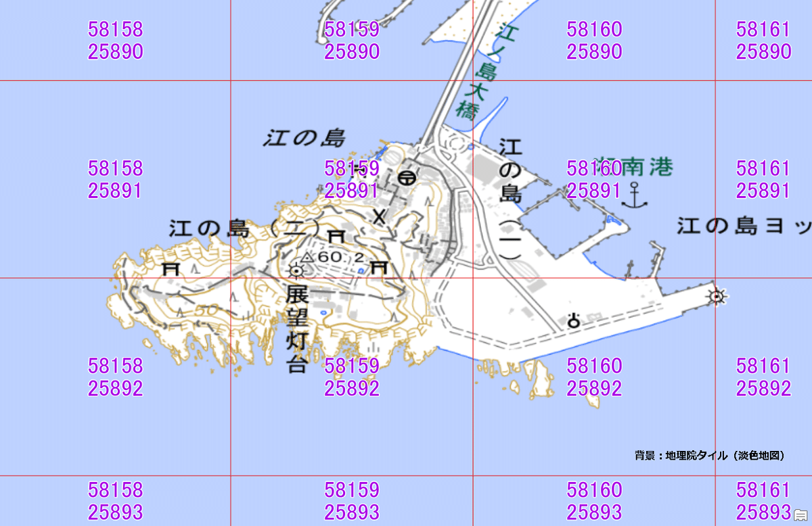Click tile label 58161 25891
The image size is (812, 526).
coord(763,179)
